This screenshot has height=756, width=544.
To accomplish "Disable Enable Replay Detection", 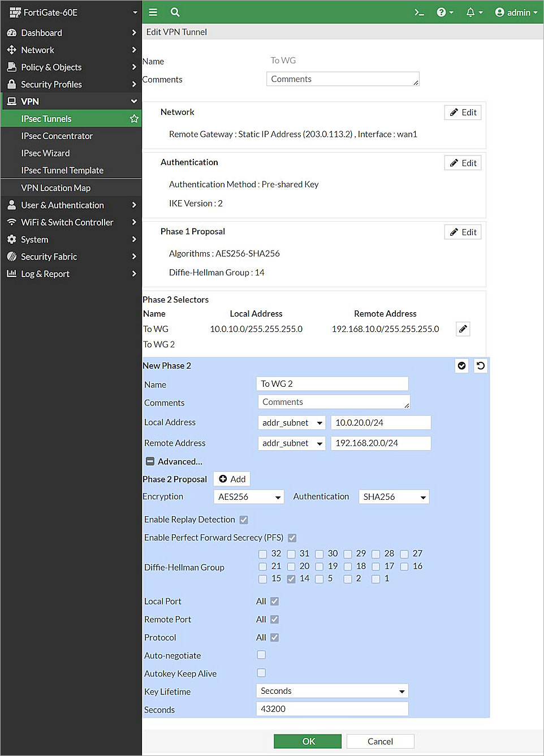I will coord(244,519).
